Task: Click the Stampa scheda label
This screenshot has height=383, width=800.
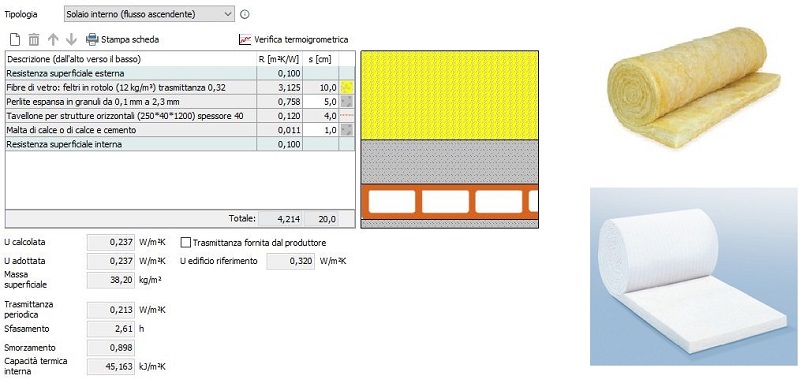Action: [x=130, y=40]
